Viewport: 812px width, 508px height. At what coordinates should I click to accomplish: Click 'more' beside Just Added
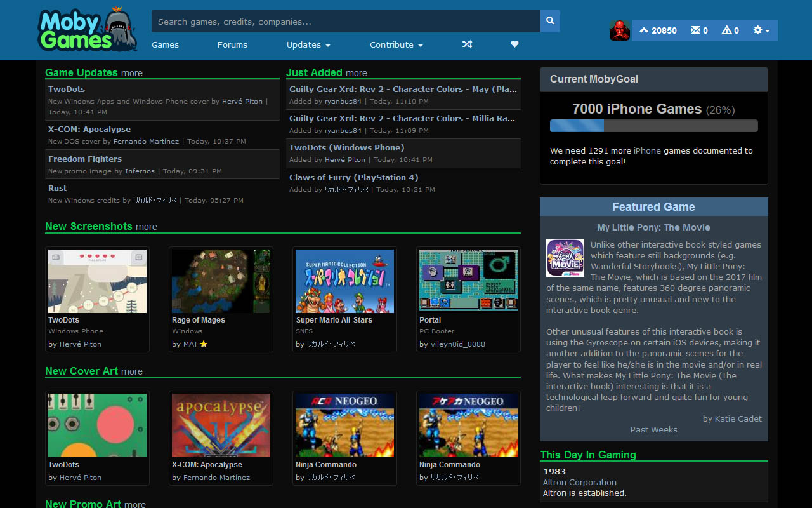tap(357, 73)
